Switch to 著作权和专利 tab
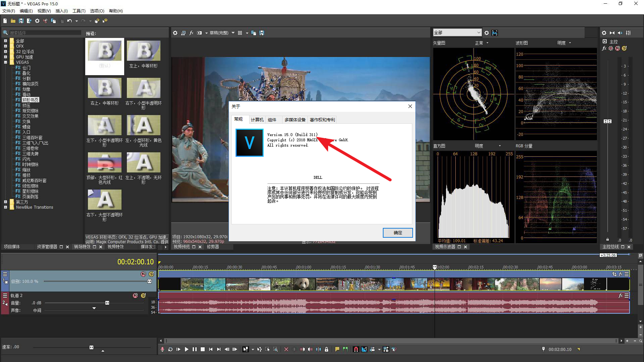Screen dimensions: 644x362 point(322,120)
